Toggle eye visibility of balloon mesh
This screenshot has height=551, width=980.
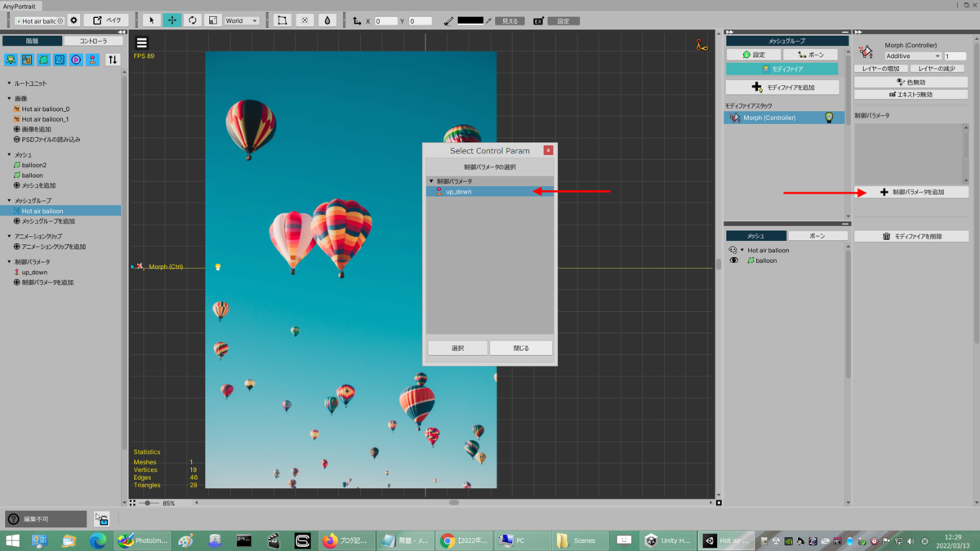tap(733, 260)
